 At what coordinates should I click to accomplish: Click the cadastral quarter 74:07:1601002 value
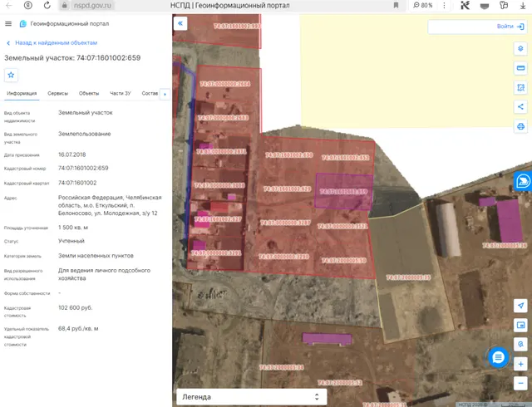77,183
